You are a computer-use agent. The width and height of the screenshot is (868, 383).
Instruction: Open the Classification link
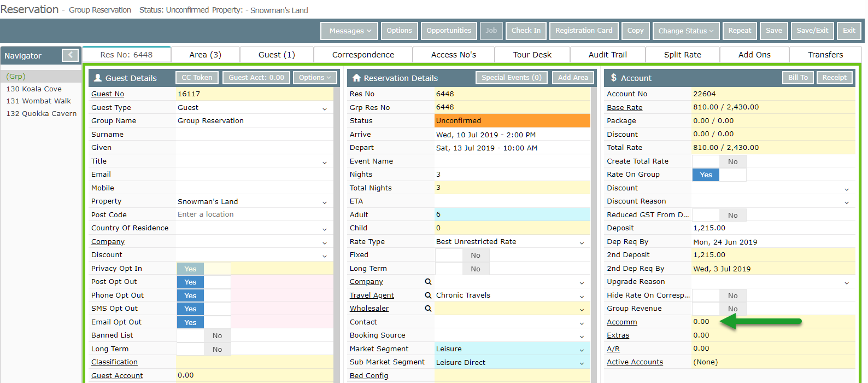[114, 362]
